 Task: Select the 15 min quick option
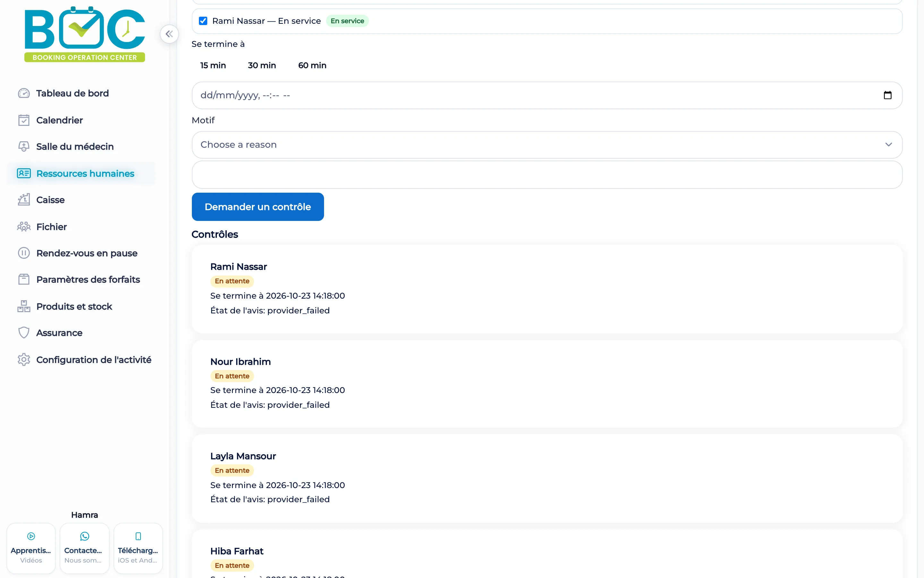(x=213, y=66)
